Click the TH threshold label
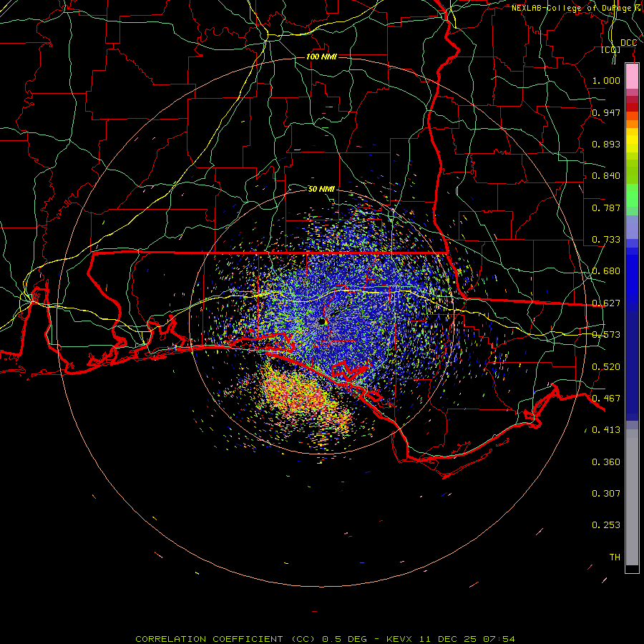This screenshot has width=644, height=644. [x=615, y=557]
